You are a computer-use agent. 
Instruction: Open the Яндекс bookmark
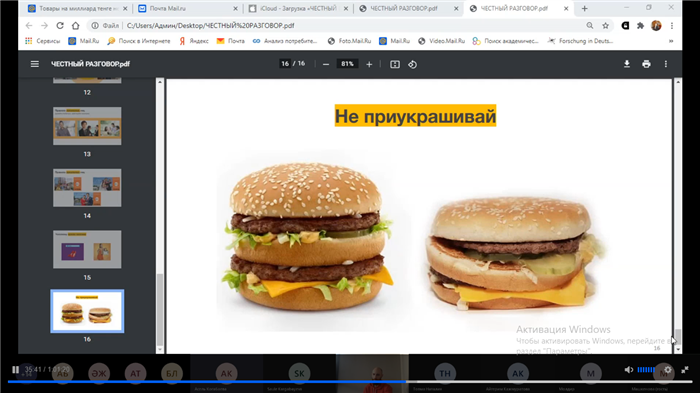194,41
